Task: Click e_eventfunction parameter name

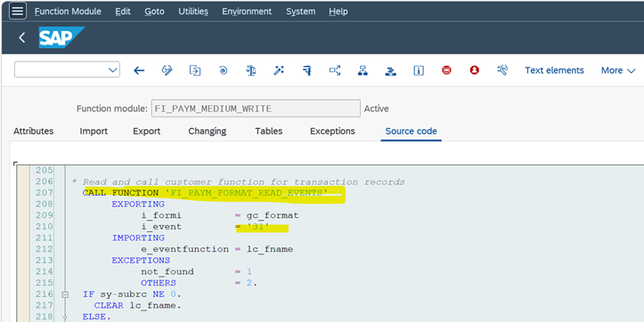Action: point(184,249)
